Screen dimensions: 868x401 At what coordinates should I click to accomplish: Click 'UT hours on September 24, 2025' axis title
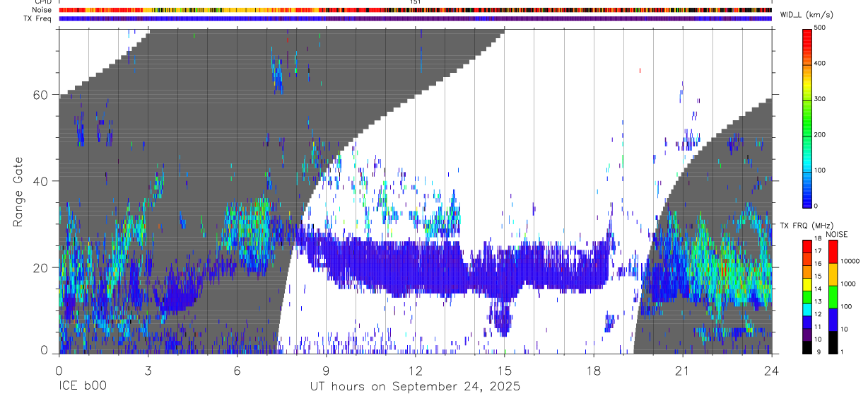[x=415, y=386]
